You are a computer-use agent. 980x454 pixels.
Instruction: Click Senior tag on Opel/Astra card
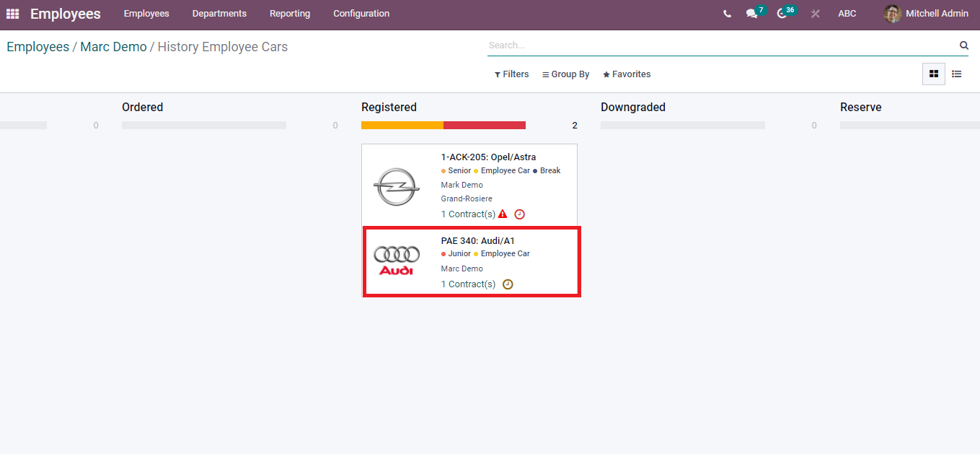click(x=456, y=171)
